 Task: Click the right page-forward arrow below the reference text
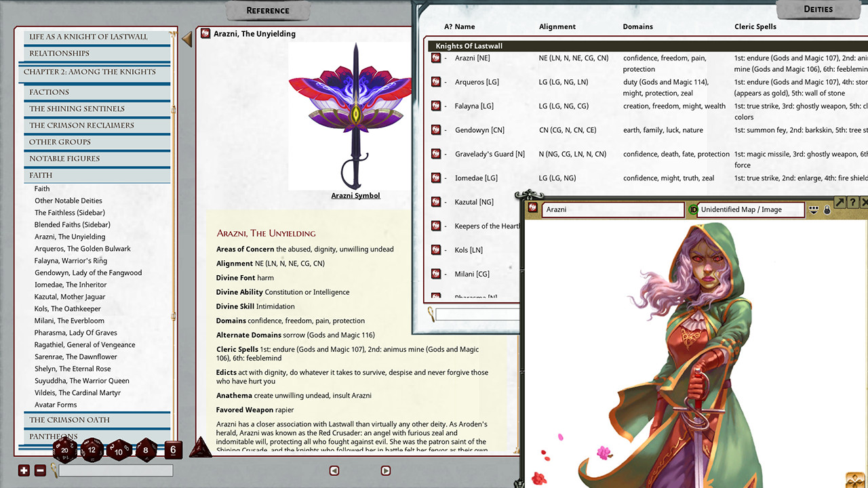point(386,470)
